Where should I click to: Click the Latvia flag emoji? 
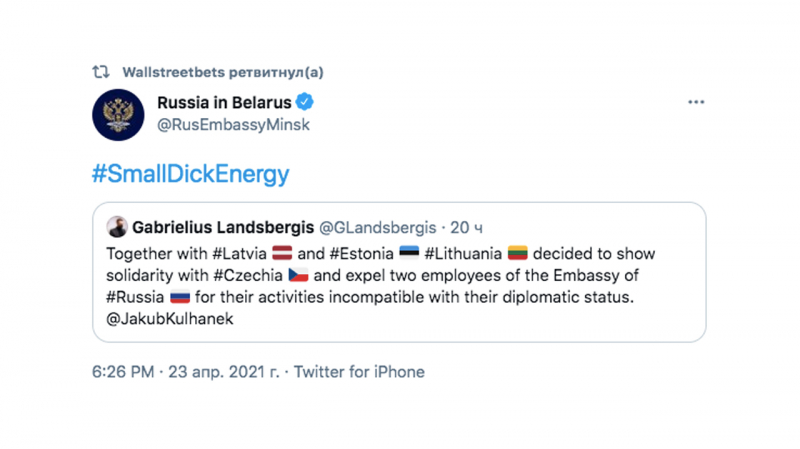point(282,254)
